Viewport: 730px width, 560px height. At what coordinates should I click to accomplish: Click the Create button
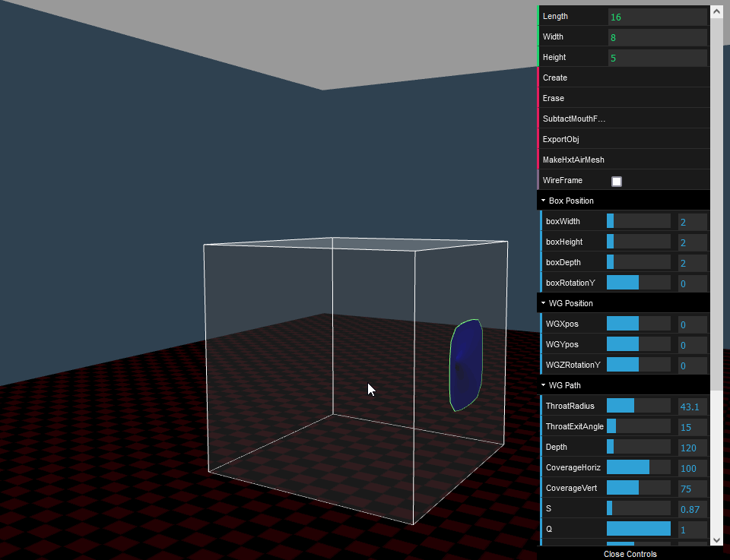click(x=624, y=78)
